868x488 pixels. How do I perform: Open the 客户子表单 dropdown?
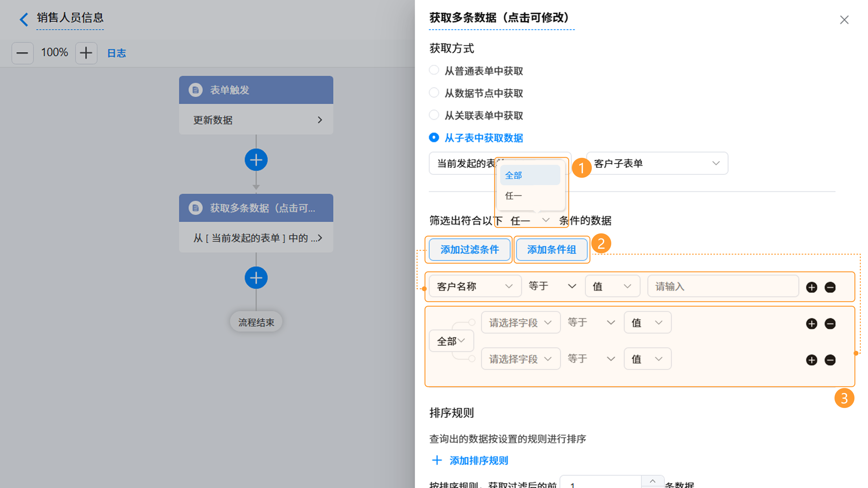[x=657, y=163]
